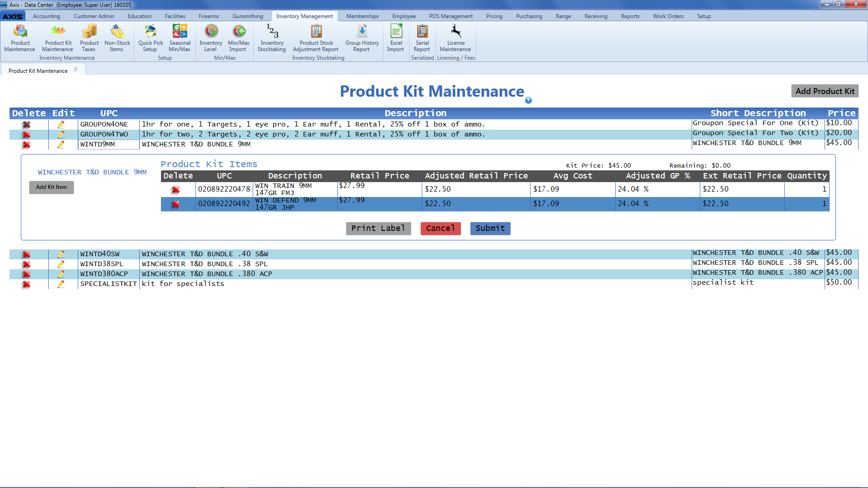Close the Product Kit Maintenance document tab
Screen dimensions: 868x488
pyautogui.click(x=75, y=70)
